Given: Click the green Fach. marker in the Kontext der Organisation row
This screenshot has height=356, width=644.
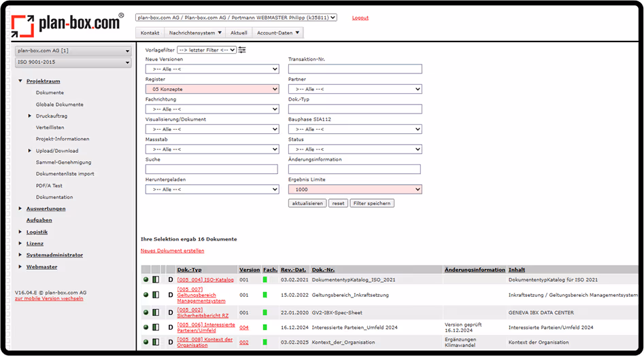Looking at the screenshot, I should coord(265,342).
